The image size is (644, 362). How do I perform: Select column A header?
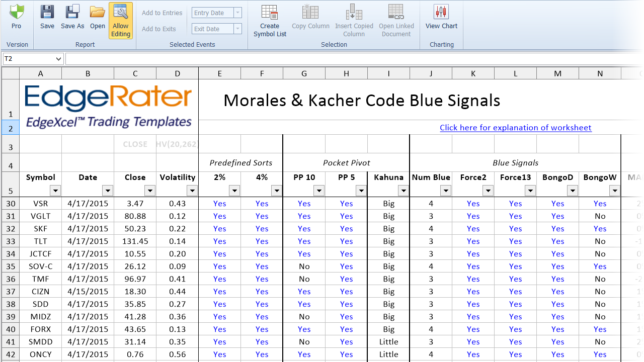41,73
